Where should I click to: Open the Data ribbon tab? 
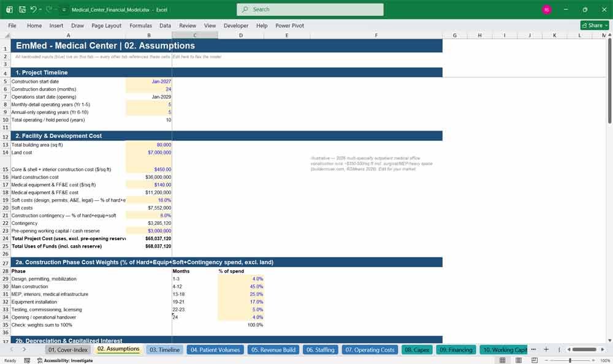[165, 25]
